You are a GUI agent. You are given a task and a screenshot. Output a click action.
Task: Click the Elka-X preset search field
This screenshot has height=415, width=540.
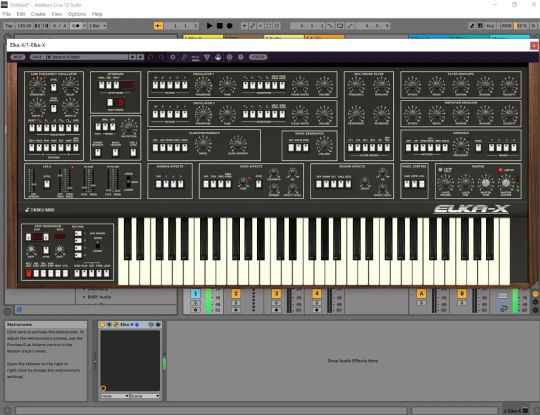(87, 57)
